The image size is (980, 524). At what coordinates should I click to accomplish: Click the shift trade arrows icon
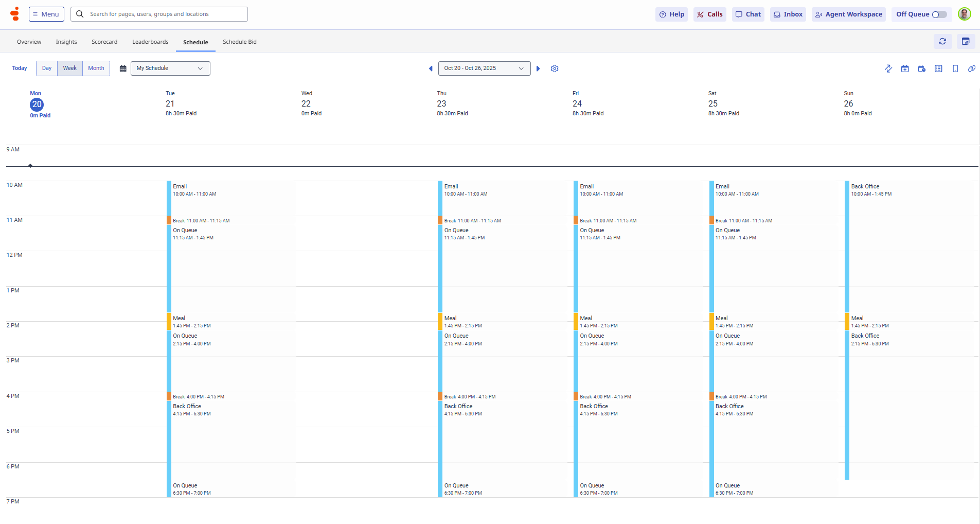point(888,68)
